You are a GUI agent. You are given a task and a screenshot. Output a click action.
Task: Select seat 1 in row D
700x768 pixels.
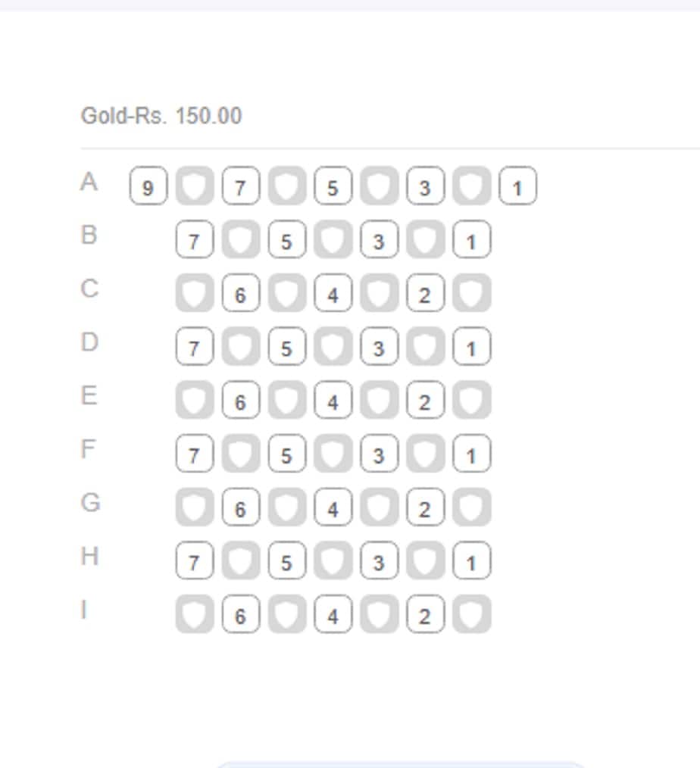472,346
